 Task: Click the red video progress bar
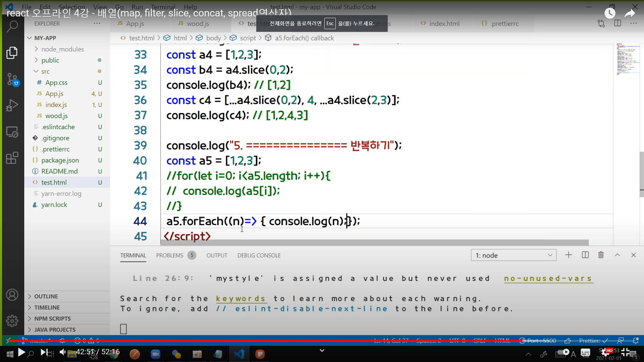click(x=268, y=341)
